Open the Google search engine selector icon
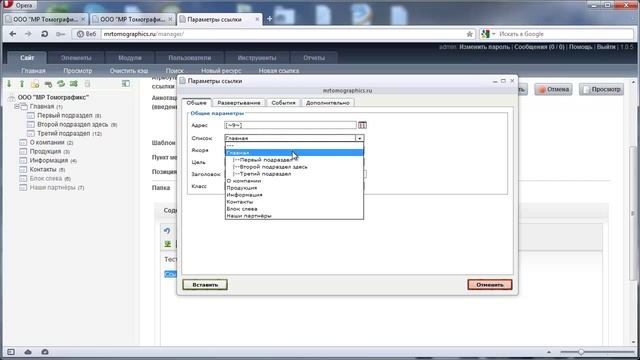 (488, 34)
